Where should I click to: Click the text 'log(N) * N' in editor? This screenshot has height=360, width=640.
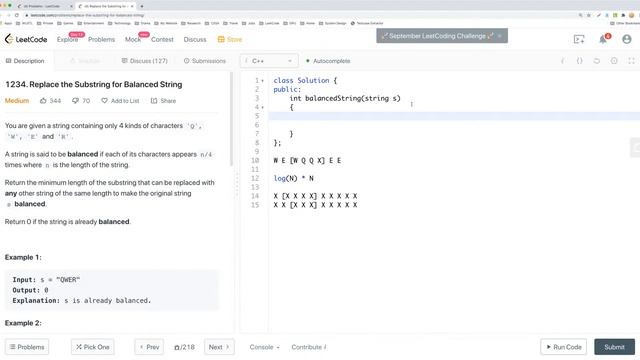[293, 178]
